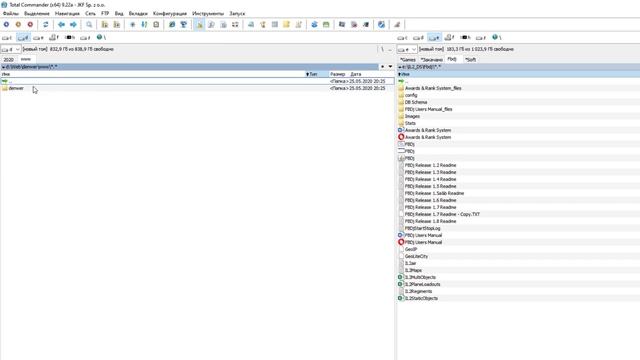Open left panel favorites asterisk button
The height and width of the screenshot is (360, 640).
coord(382,67)
